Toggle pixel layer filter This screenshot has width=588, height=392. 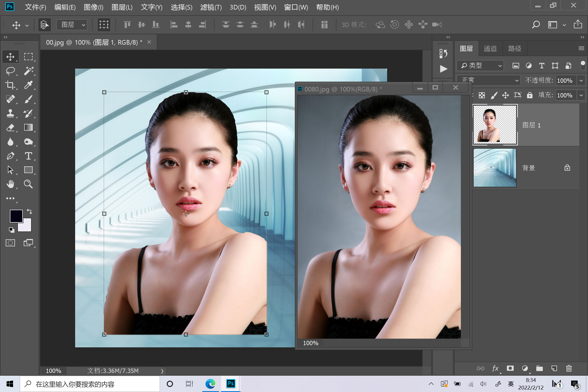coord(516,66)
